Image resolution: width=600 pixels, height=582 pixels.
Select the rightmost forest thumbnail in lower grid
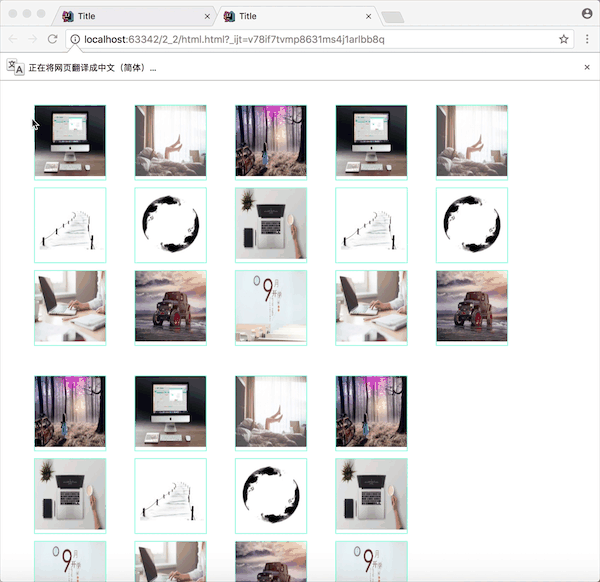pyautogui.click(x=371, y=411)
